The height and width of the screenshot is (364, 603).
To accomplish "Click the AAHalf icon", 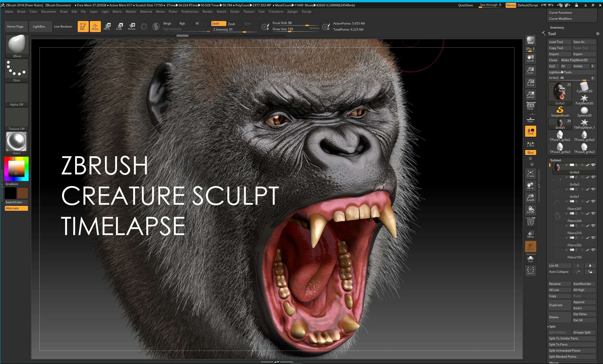I will (530, 95).
